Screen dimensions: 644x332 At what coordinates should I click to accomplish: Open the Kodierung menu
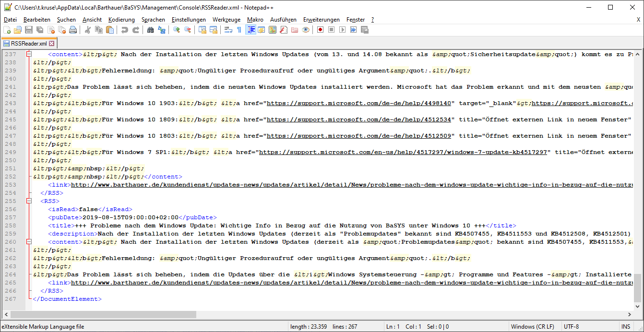pos(121,20)
